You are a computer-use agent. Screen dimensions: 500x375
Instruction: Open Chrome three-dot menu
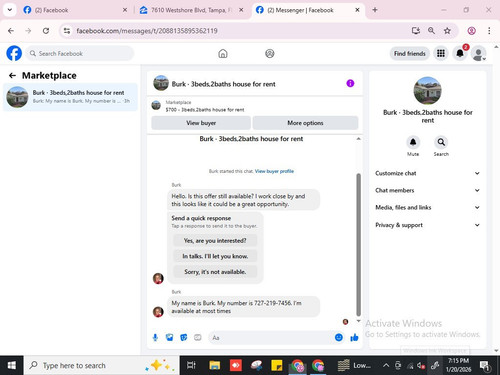pos(489,31)
